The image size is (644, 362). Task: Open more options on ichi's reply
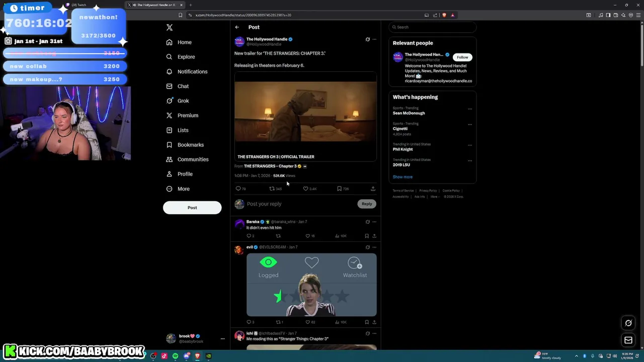point(374,333)
